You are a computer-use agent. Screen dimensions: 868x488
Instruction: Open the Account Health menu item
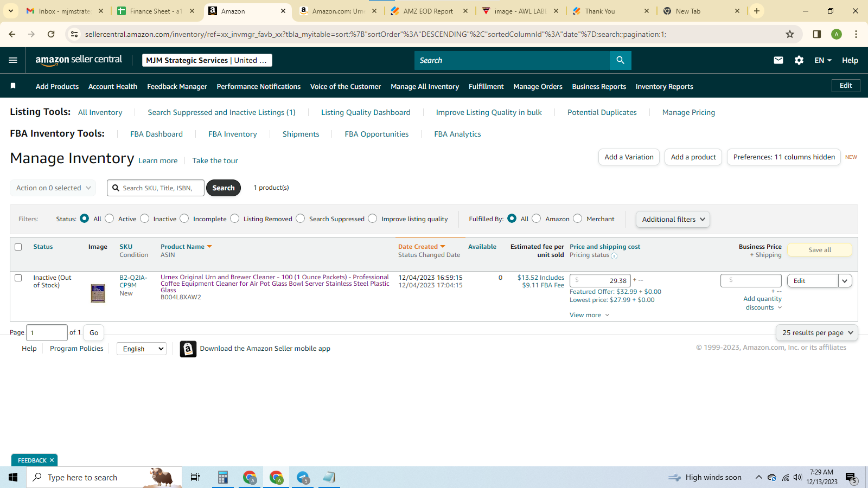coord(113,86)
